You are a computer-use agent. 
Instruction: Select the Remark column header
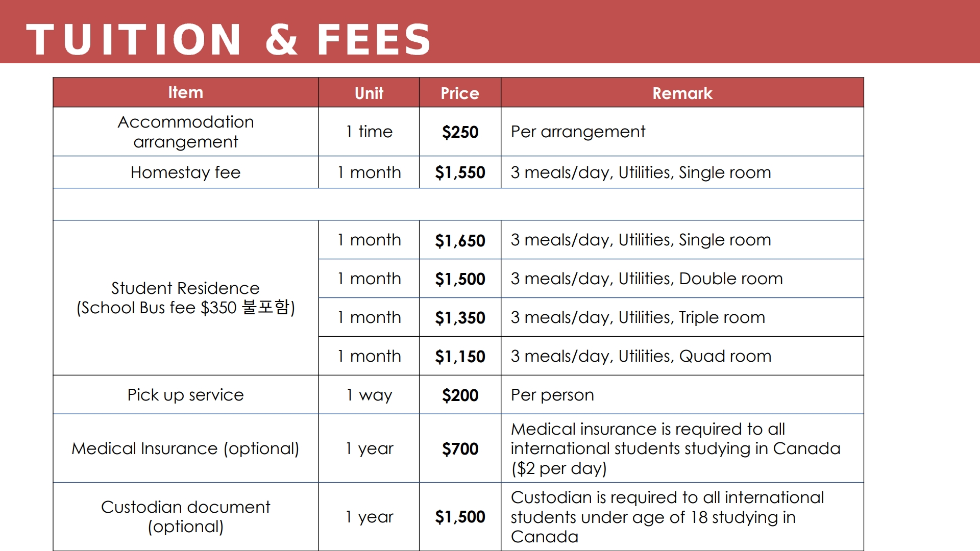tap(682, 92)
